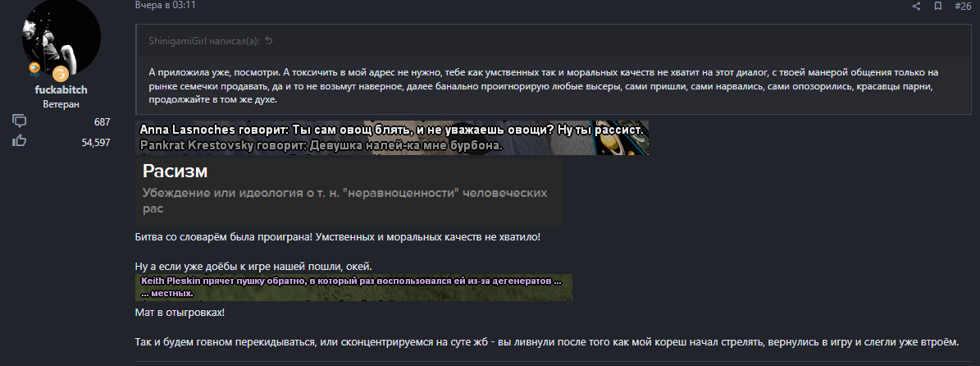The width and height of the screenshot is (980, 366).
Task: Open the Keith Pleskin chat screenshot image
Action: [353, 287]
